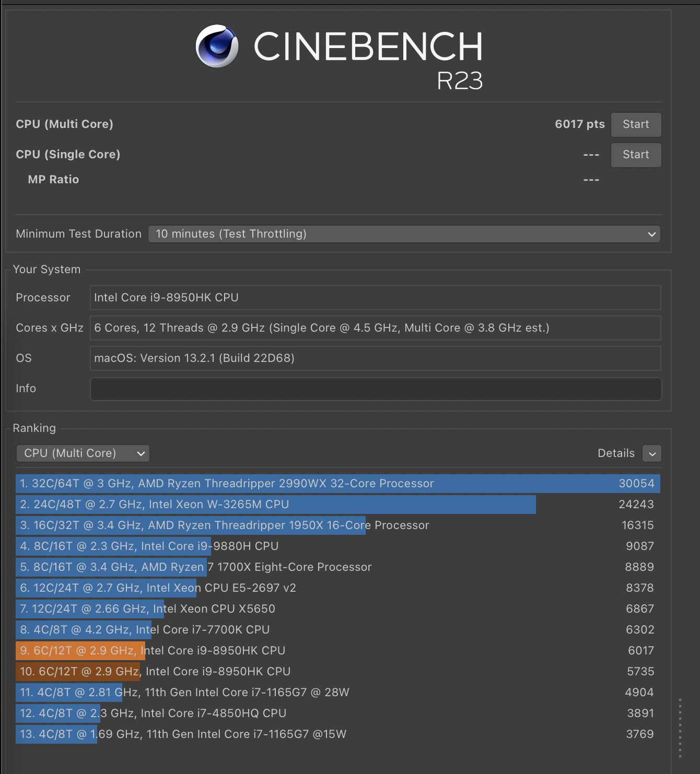Screen dimensions: 700x774
Task: Select ranking row Threadripper 1950X 16-Core
Action: tap(338, 525)
